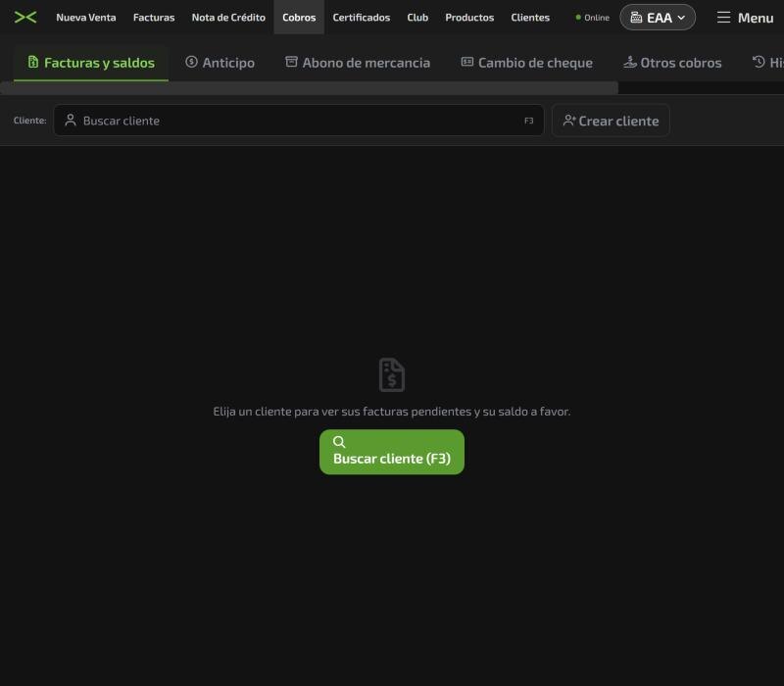Click the F3 shortcut hint in search field
784x686 pixels.
click(528, 121)
